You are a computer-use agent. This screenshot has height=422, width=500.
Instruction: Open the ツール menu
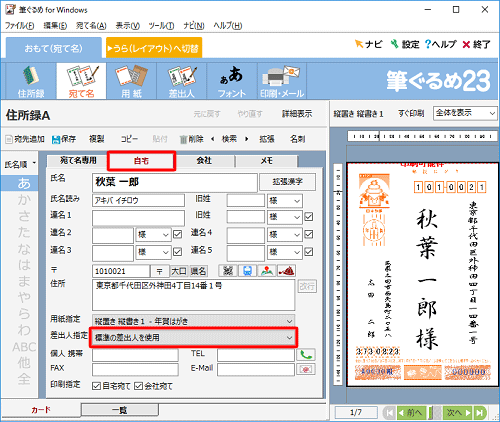tap(161, 26)
